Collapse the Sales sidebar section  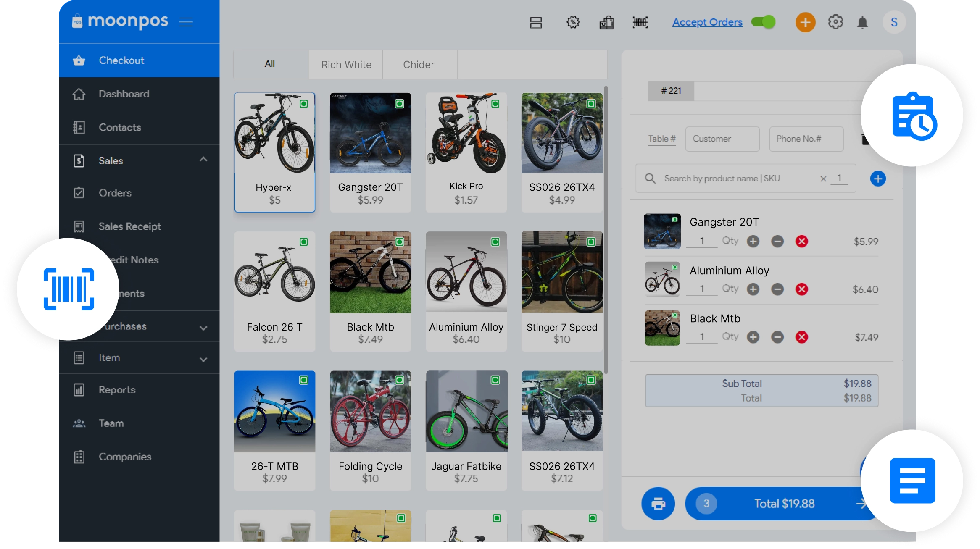[203, 159]
